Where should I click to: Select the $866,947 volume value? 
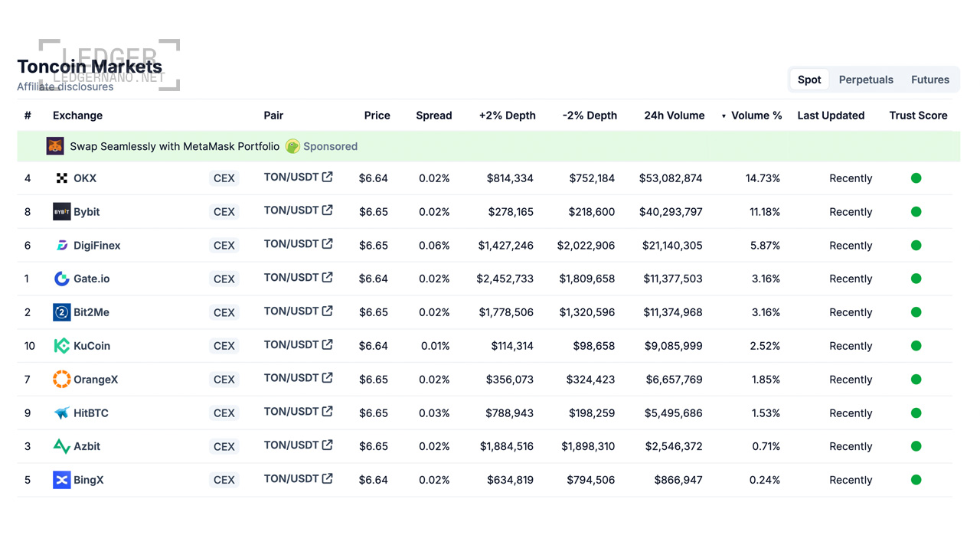(678, 480)
